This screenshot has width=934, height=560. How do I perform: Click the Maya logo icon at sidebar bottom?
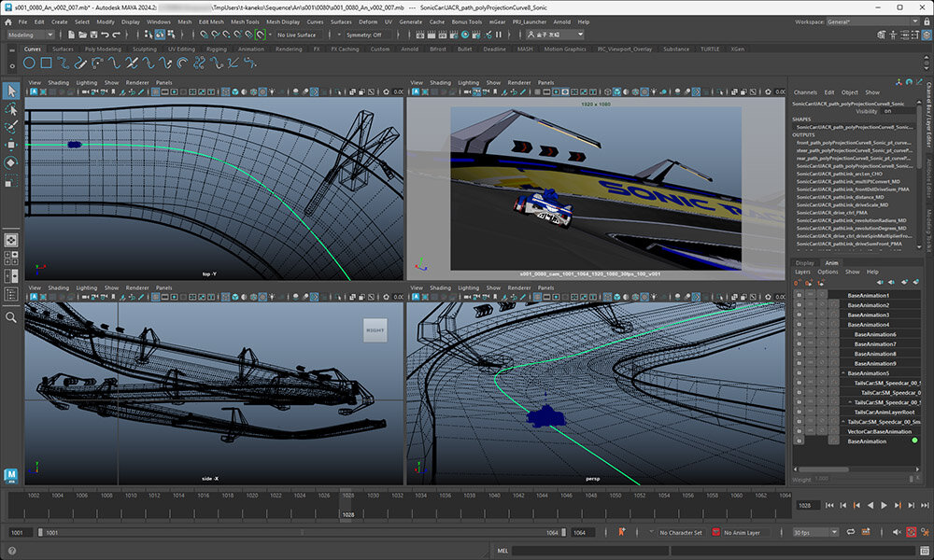point(10,475)
